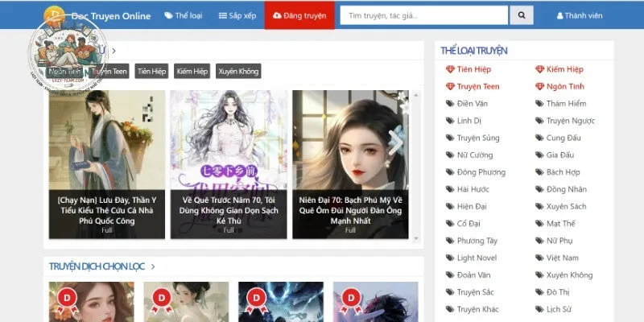
Task: Open the Đoản Văn category
Action: click(473, 275)
